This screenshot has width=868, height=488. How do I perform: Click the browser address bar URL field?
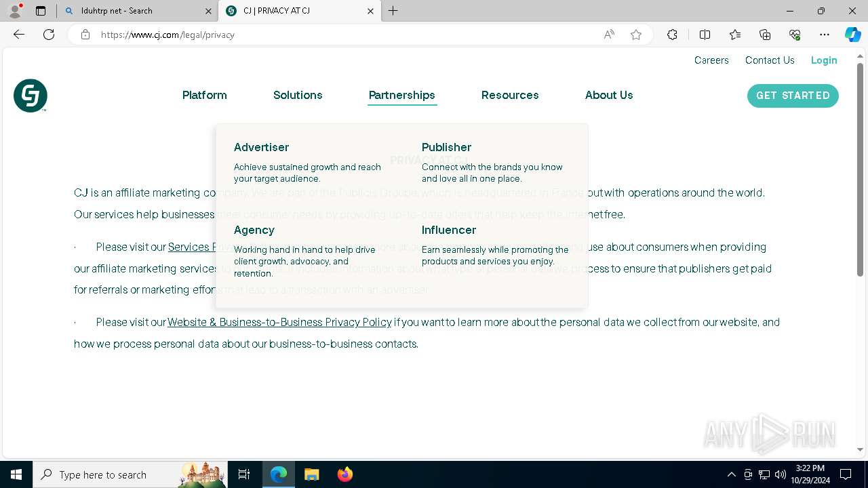346,35
